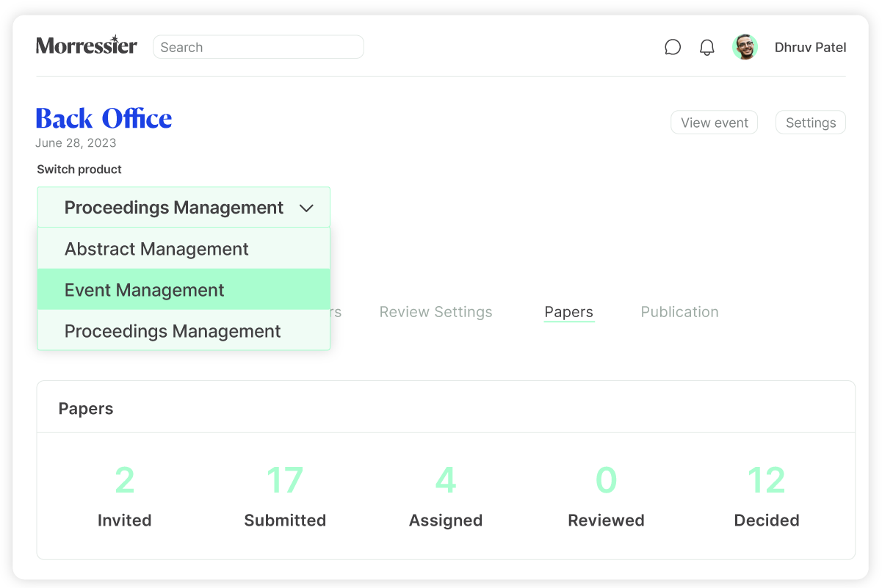Collapse dropdown using the chevron arrow

pos(306,208)
